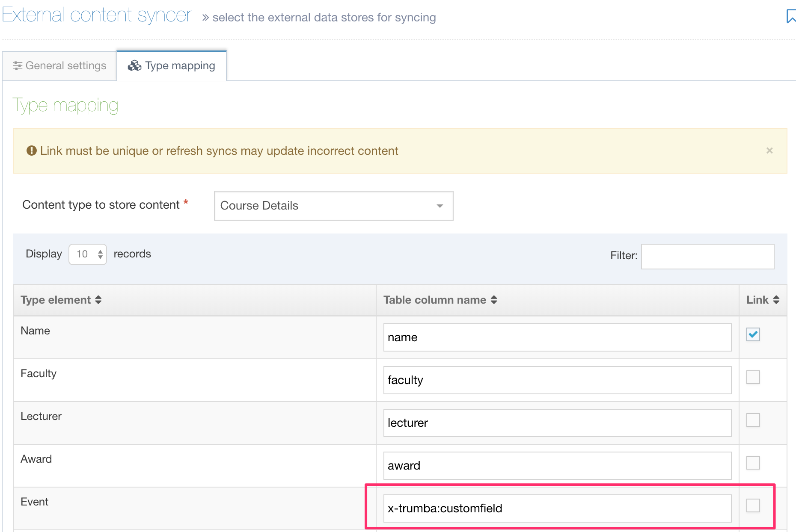
Task: Dismiss the Link uniqueness warning banner
Action: 769,151
